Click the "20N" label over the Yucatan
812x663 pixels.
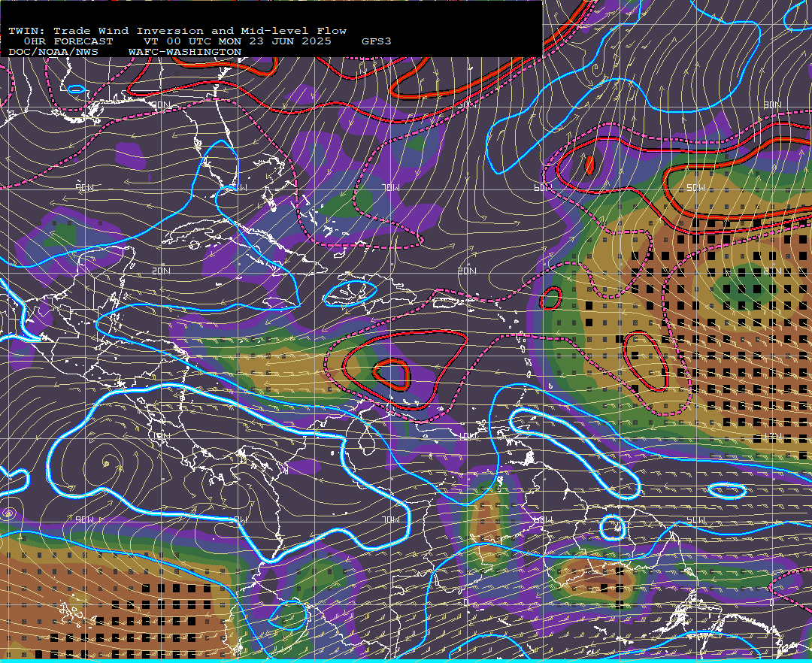pyautogui.click(x=162, y=271)
